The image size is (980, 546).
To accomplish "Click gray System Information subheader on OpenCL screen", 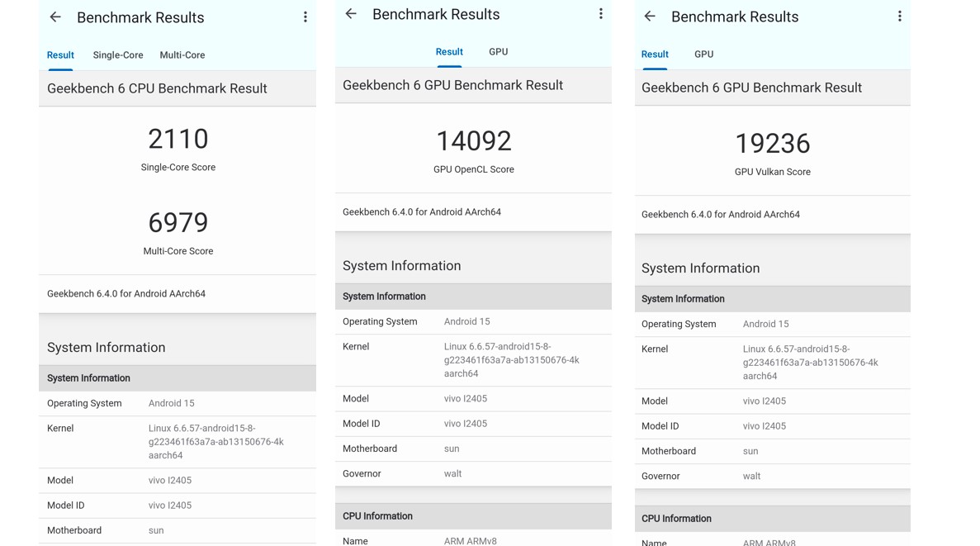I will (x=473, y=297).
